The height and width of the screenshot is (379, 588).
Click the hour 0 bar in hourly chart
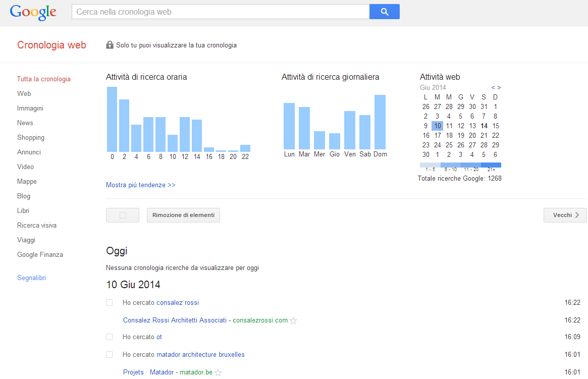pyautogui.click(x=112, y=119)
